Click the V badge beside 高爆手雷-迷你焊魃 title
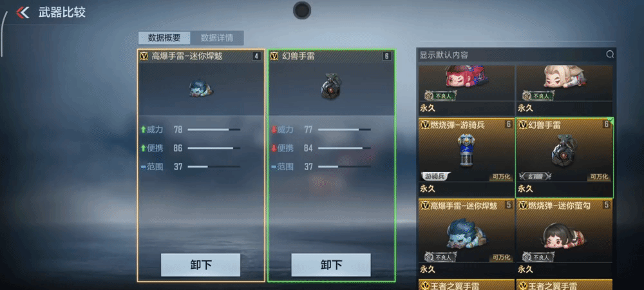 pyautogui.click(x=144, y=56)
